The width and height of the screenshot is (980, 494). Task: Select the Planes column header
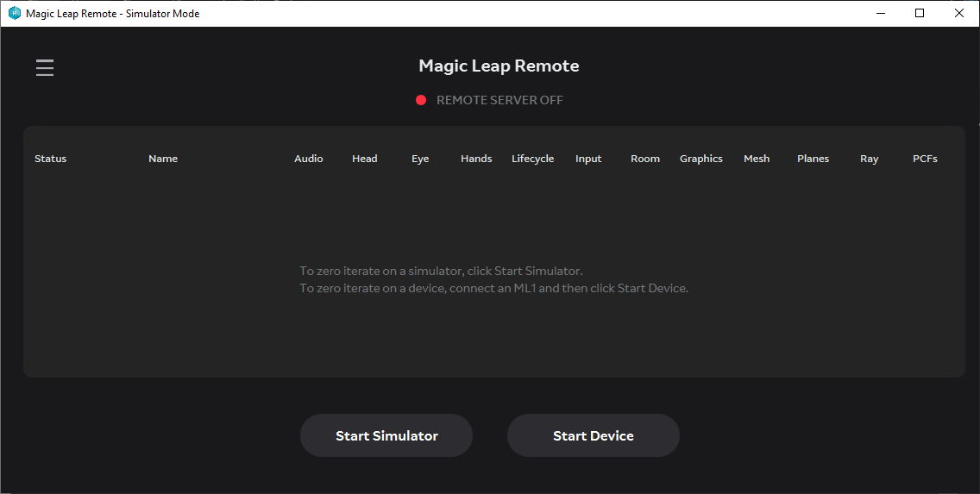pos(814,159)
